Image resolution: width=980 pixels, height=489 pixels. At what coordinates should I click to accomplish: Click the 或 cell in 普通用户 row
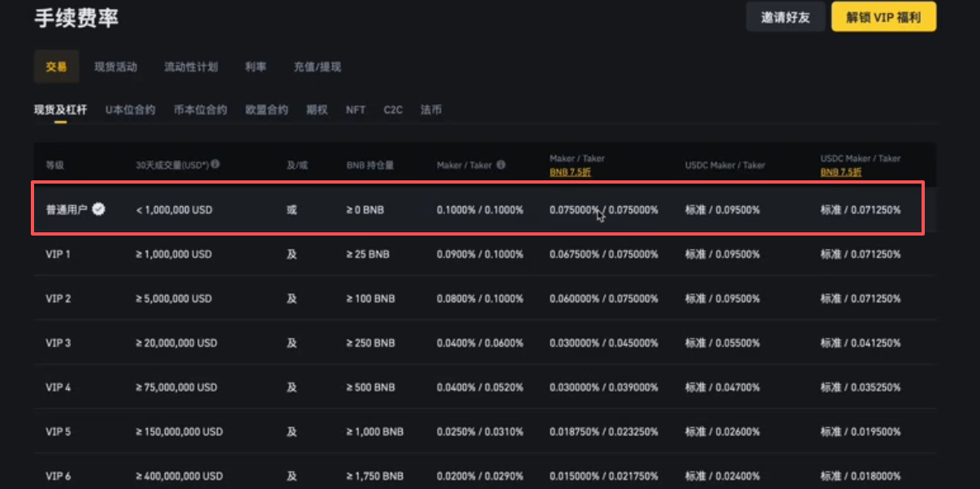292,210
